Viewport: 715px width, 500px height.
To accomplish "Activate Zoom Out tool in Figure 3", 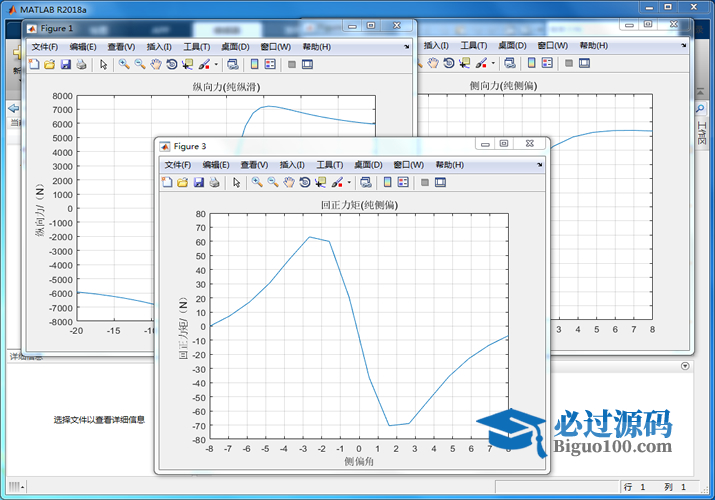I will (273, 182).
